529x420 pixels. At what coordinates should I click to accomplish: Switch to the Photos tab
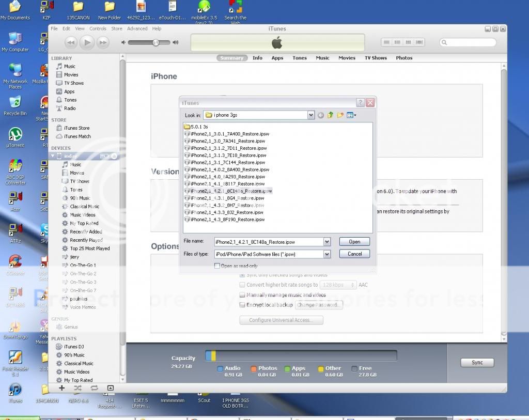(x=404, y=58)
